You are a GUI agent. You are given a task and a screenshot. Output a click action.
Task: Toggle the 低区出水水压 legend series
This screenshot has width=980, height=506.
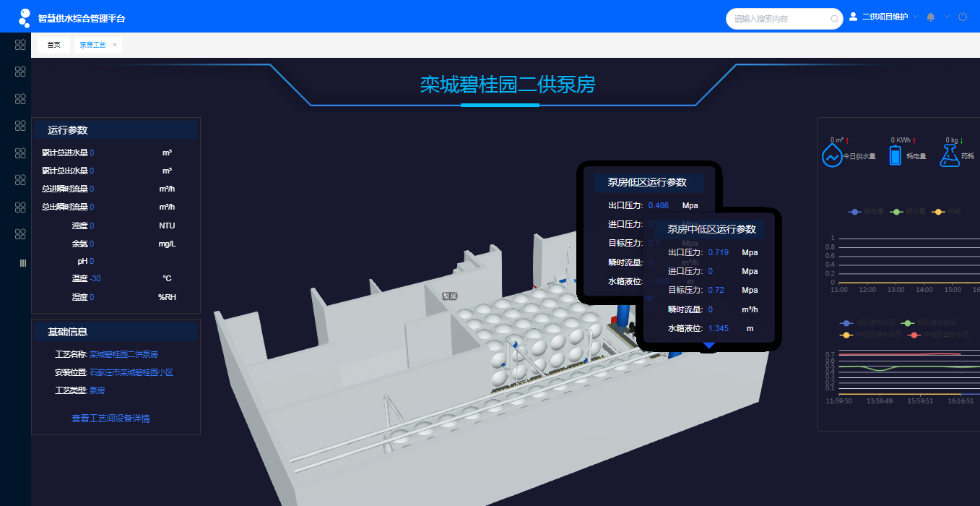[x=929, y=323]
